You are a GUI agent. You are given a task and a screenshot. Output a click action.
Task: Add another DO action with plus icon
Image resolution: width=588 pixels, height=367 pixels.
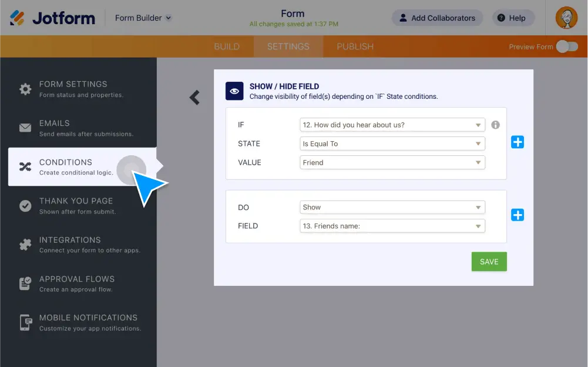[x=517, y=215]
